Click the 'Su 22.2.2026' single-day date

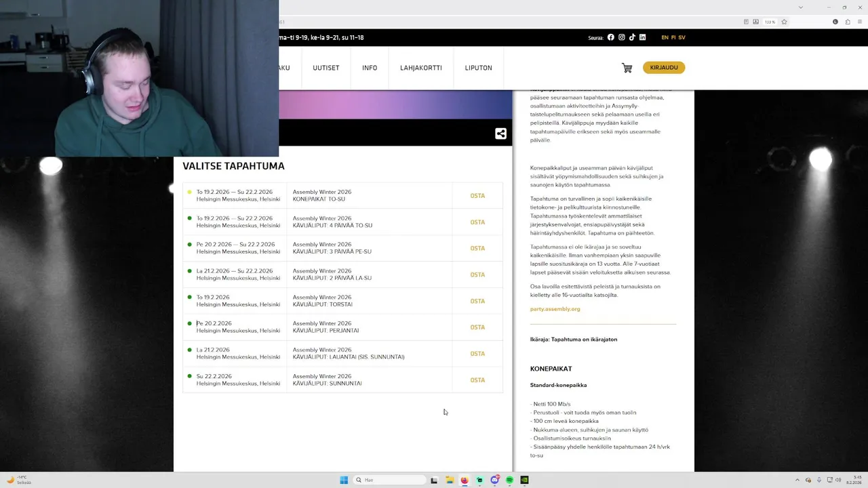[214, 376]
